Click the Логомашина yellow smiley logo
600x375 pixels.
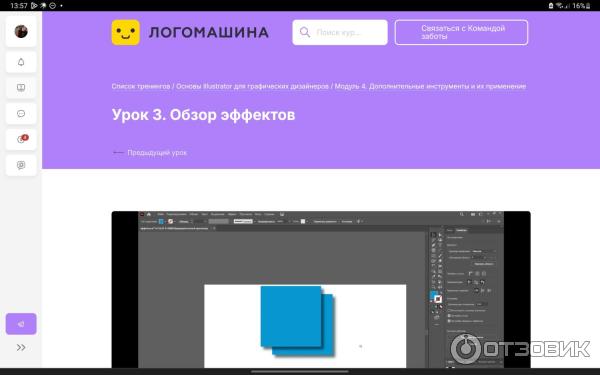pos(126,33)
